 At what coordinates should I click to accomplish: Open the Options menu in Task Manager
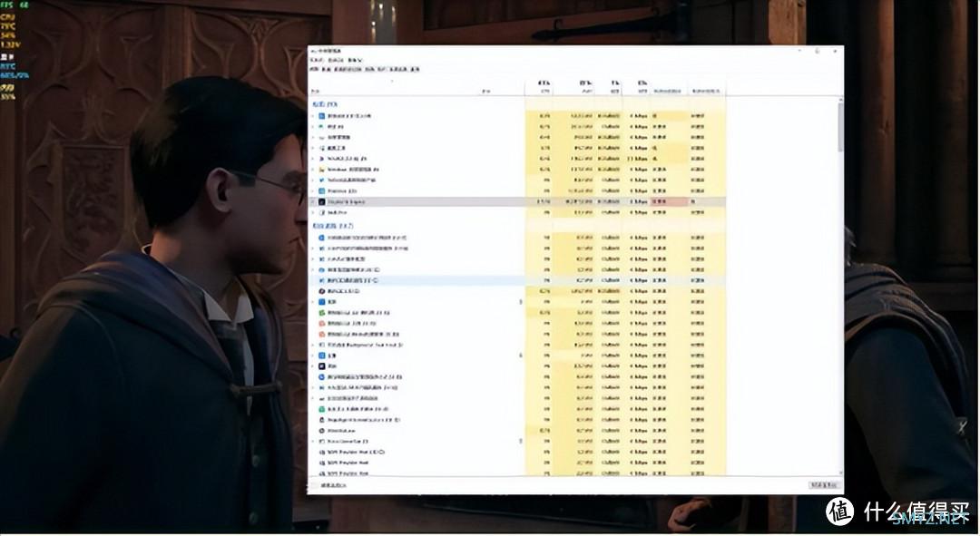coord(337,60)
